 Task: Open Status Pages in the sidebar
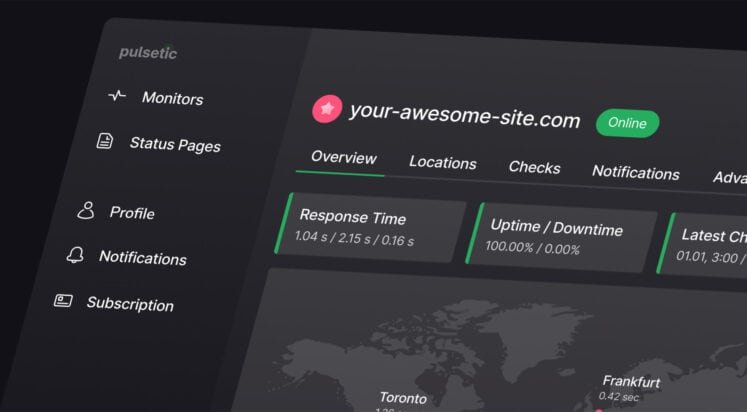tap(175, 144)
